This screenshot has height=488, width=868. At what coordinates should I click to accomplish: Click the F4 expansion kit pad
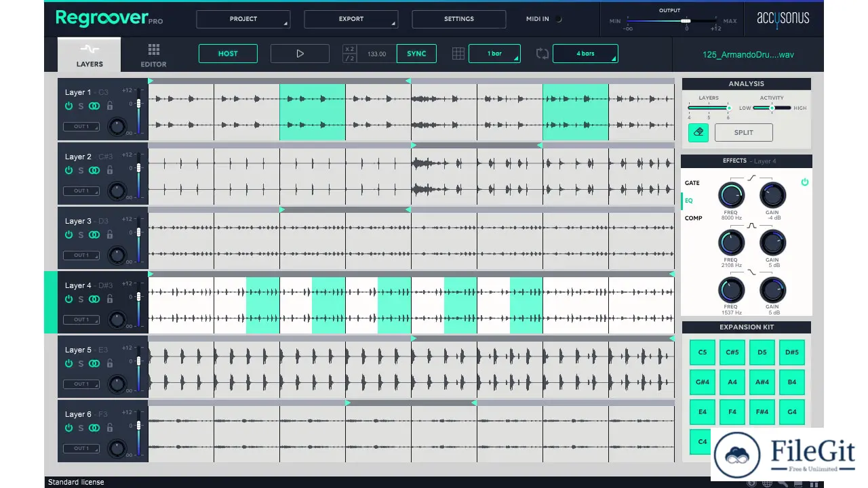[x=732, y=412]
